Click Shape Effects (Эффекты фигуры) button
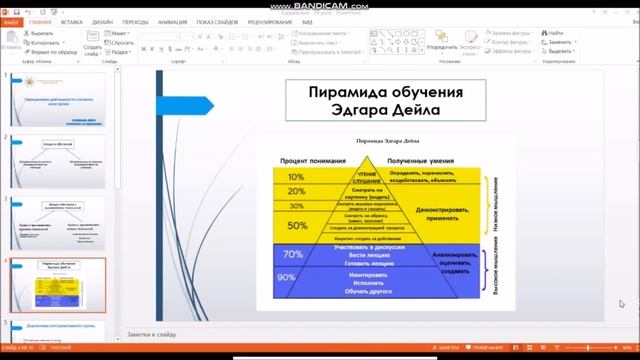The image size is (640, 360). tap(509, 51)
